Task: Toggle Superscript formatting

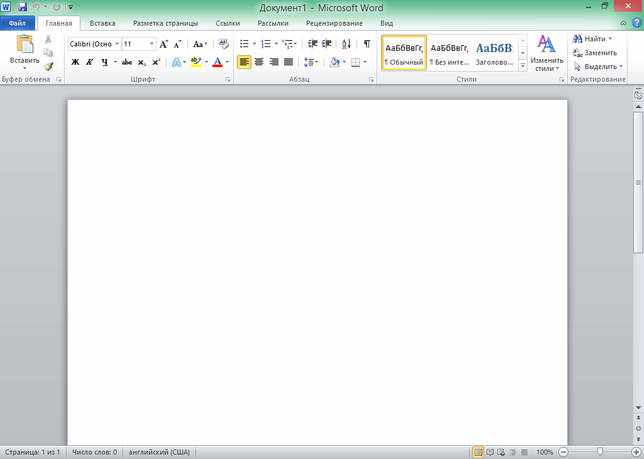Action: point(155,62)
